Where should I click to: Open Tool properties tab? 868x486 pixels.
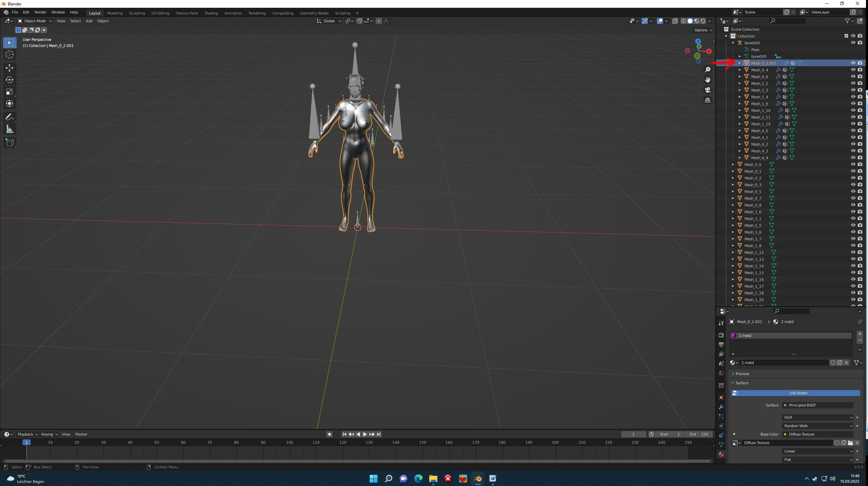[721, 323]
